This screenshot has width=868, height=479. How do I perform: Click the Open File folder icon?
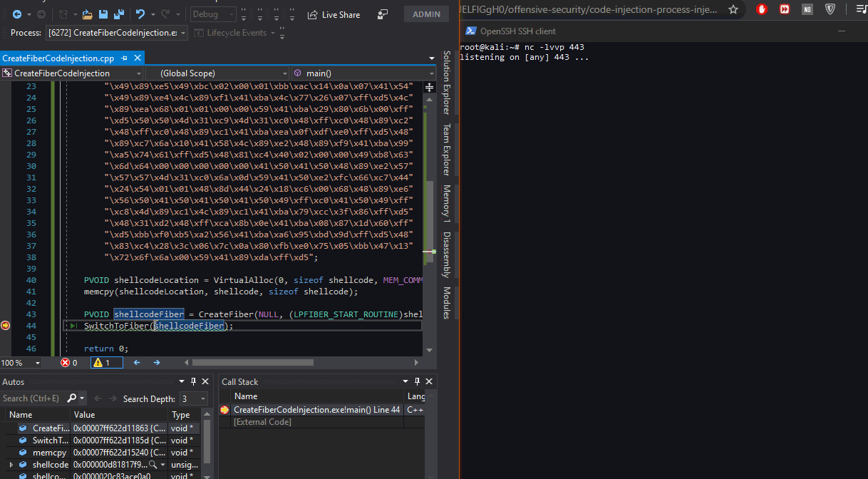click(87, 14)
